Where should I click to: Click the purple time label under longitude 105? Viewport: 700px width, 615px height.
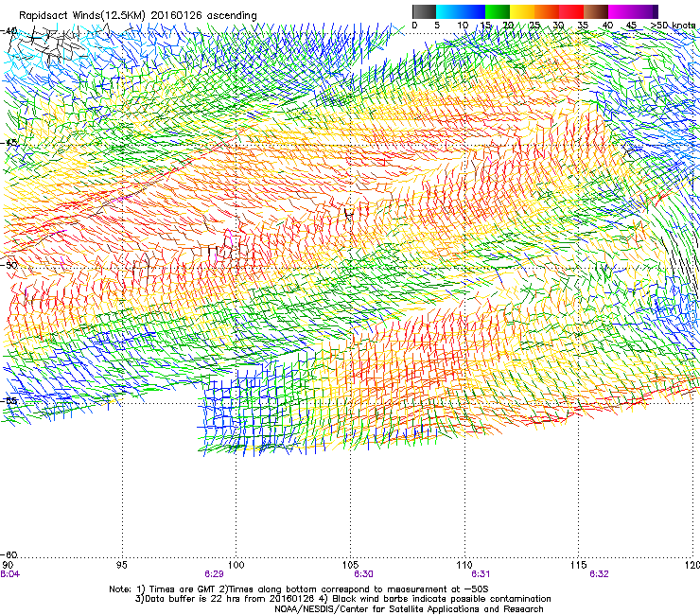pos(364,574)
